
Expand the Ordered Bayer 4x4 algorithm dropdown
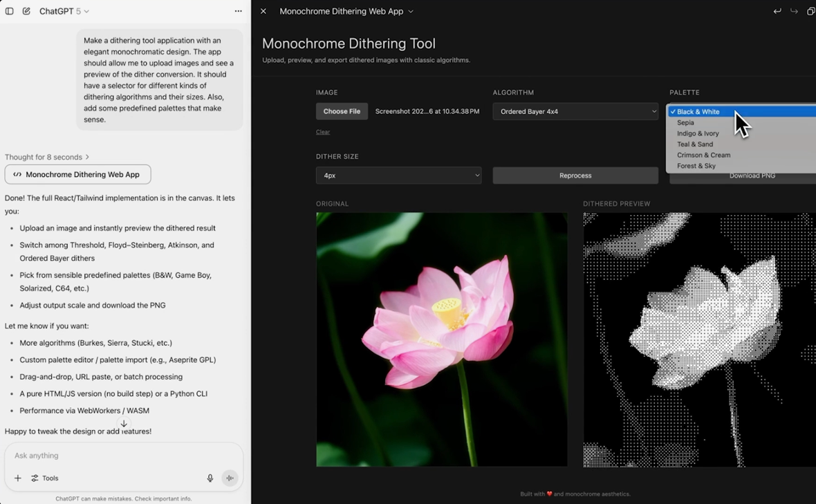575,111
